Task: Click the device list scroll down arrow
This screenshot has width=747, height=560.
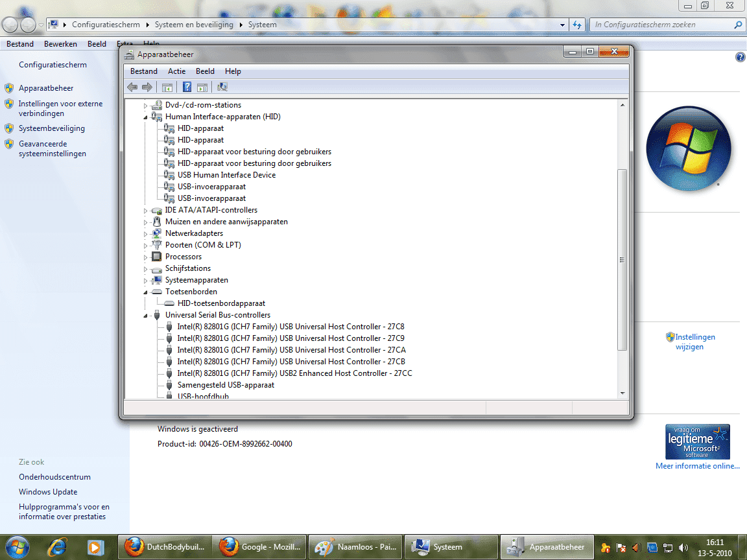Action: click(x=622, y=393)
